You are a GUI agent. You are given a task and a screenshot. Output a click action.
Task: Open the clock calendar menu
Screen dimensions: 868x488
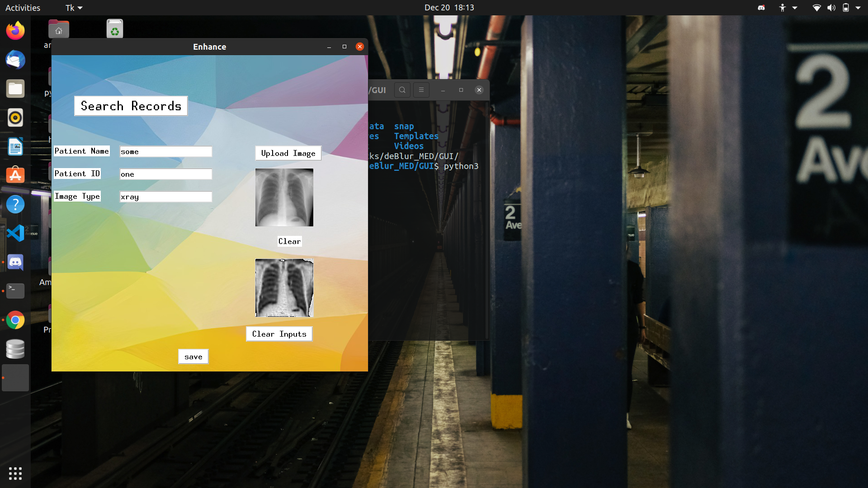[x=449, y=8]
